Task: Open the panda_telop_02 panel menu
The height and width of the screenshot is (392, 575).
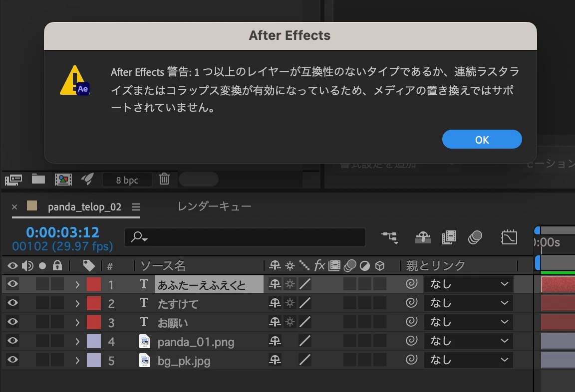Action: [x=136, y=207]
